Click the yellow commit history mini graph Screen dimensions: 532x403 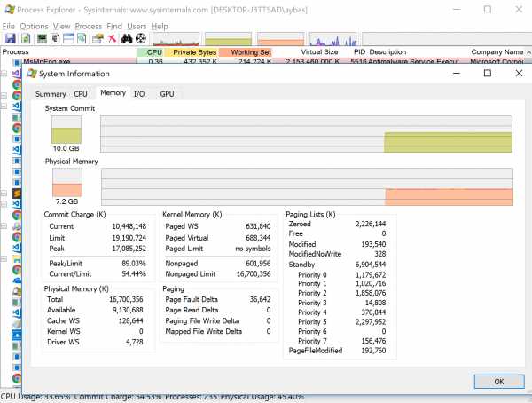(228, 39)
